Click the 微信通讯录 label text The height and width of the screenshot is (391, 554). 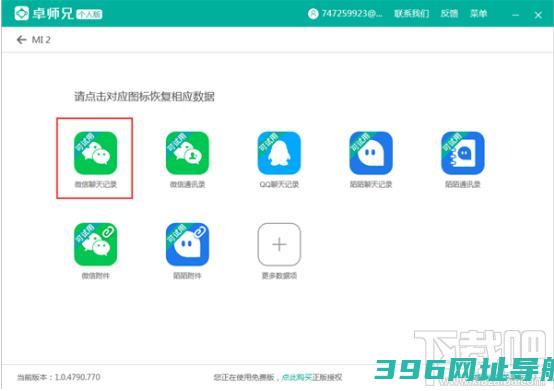tap(187, 184)
